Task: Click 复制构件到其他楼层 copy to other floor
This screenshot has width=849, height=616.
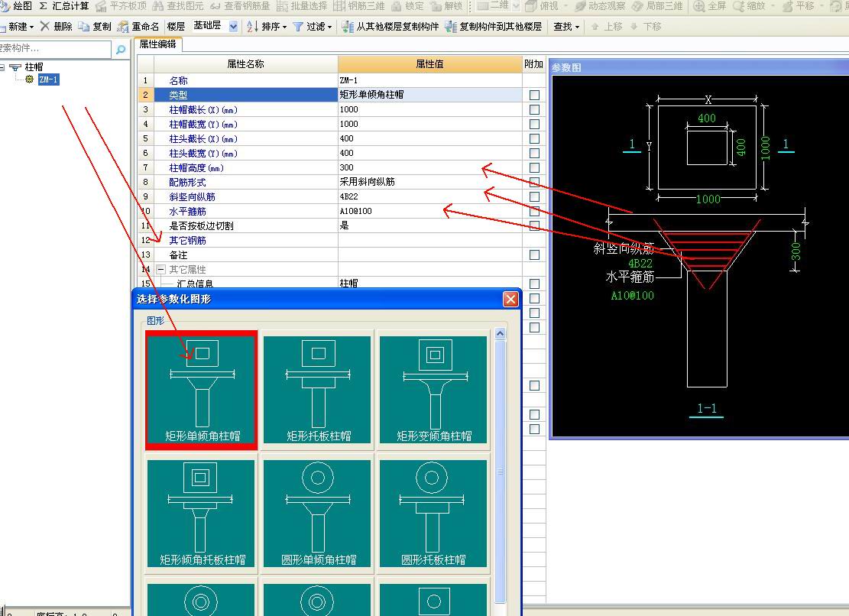Action: tap(493, 27)
